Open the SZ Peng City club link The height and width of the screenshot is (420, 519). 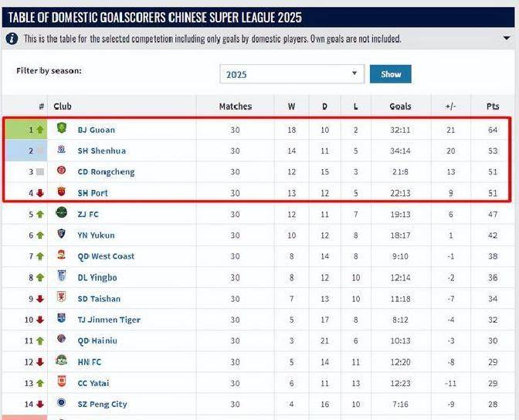102,404
